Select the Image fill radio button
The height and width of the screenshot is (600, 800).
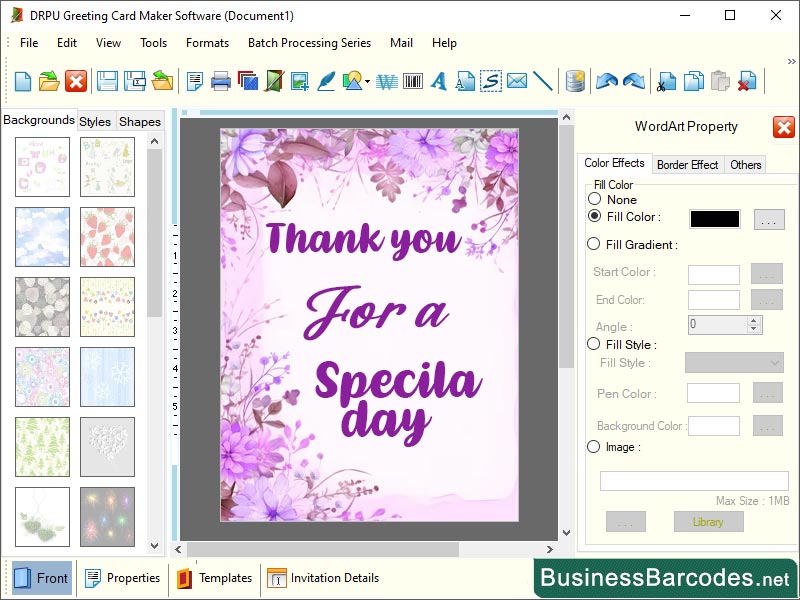click(x=595, y=447)
